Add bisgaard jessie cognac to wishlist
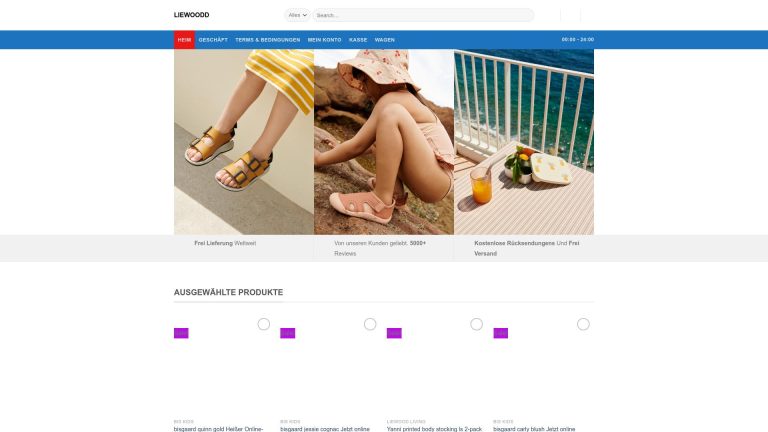This screenshot has width=768, height=432. (370, 324)
